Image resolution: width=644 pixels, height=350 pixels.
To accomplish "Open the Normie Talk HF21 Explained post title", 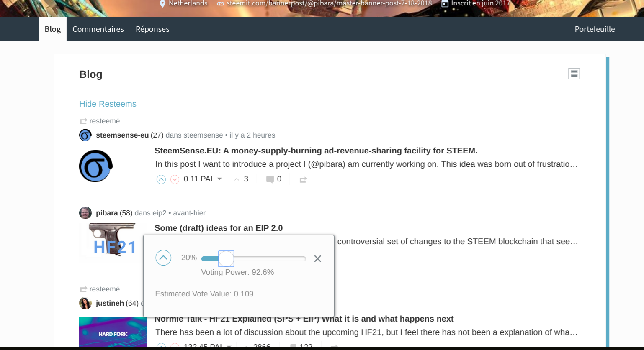I will tap(304, 319).
